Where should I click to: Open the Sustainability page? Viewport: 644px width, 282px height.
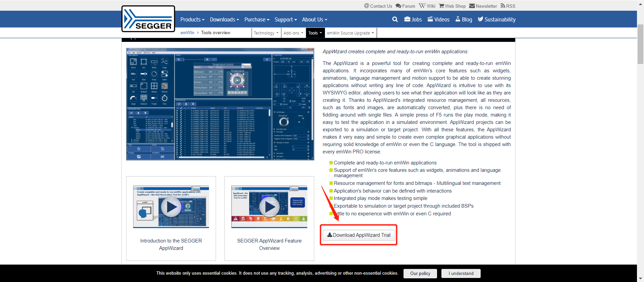click(x=496, y=19)
